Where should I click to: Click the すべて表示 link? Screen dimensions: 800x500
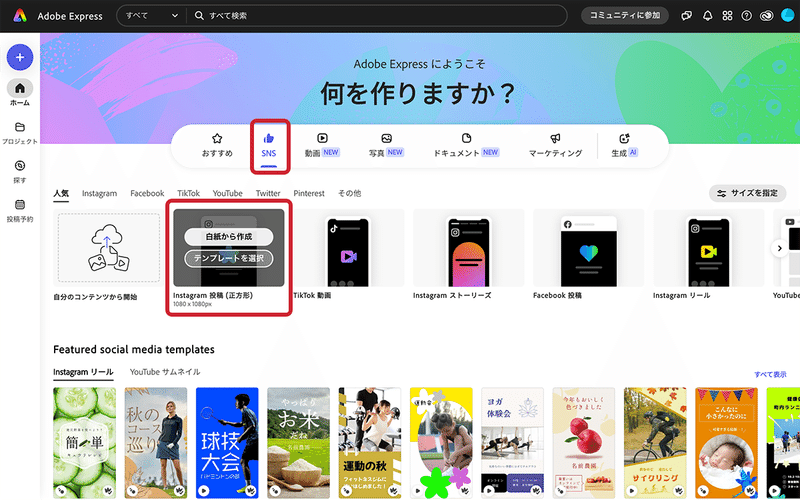pos(770,374)
